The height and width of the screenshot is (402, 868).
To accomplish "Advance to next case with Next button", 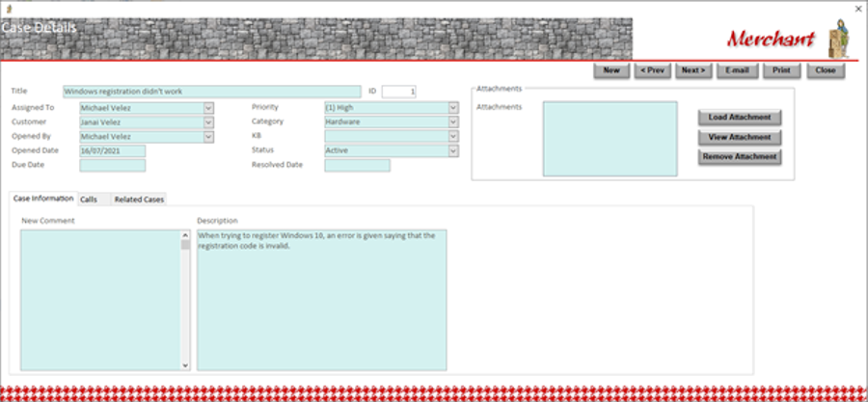I will (x=693, y=70).
